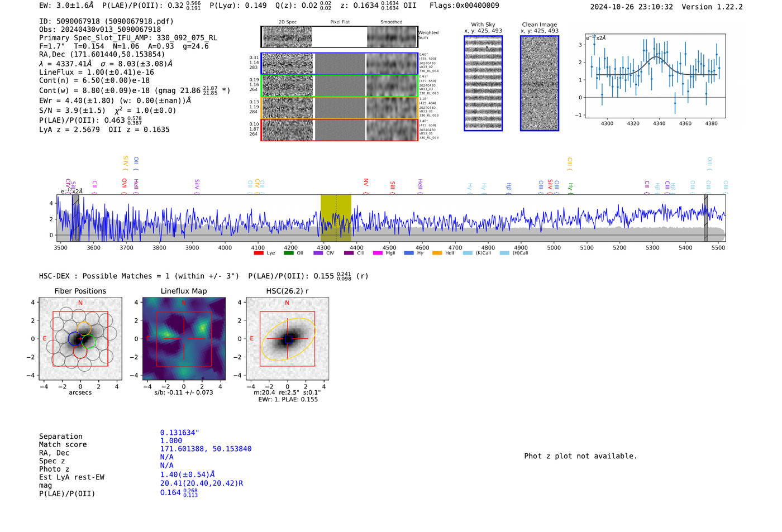782x532 pixels.
Task: Open the Clean Image thumbnail
Action: [539, 83]
